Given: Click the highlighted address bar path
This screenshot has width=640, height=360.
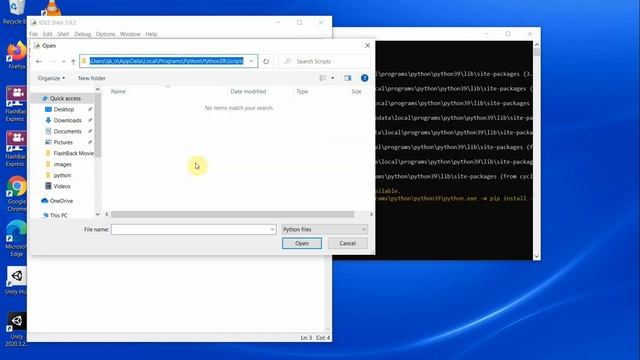Looking at the screenshot, I should click(167, 61).
